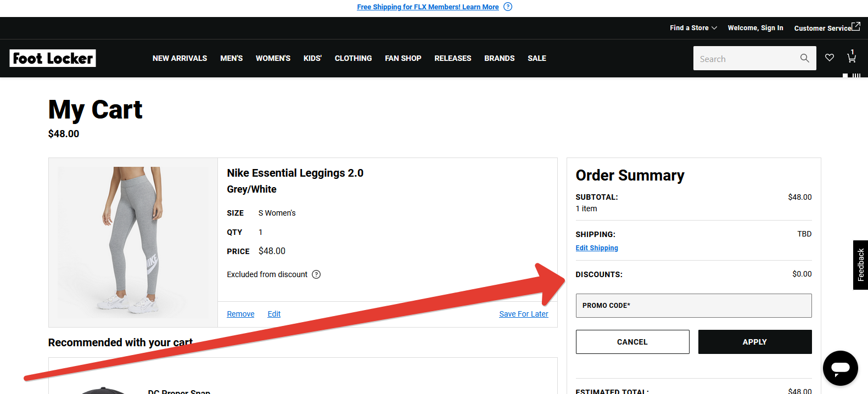Click the Nike leggings product image
Screen dimensions: 868x394
pos(133,243)
